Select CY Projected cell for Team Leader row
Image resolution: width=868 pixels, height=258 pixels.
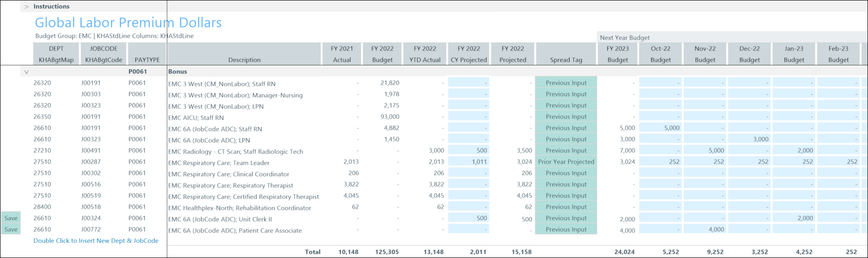(x=468, y=162)
